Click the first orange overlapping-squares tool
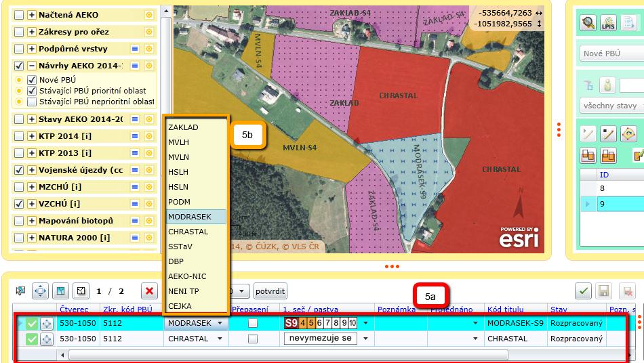 (x=588, y=156)
